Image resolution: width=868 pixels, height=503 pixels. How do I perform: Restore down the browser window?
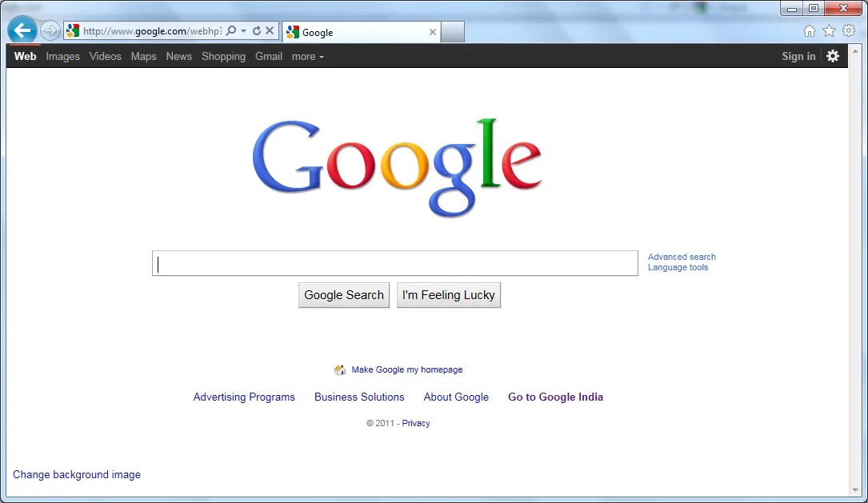[814, 8]
